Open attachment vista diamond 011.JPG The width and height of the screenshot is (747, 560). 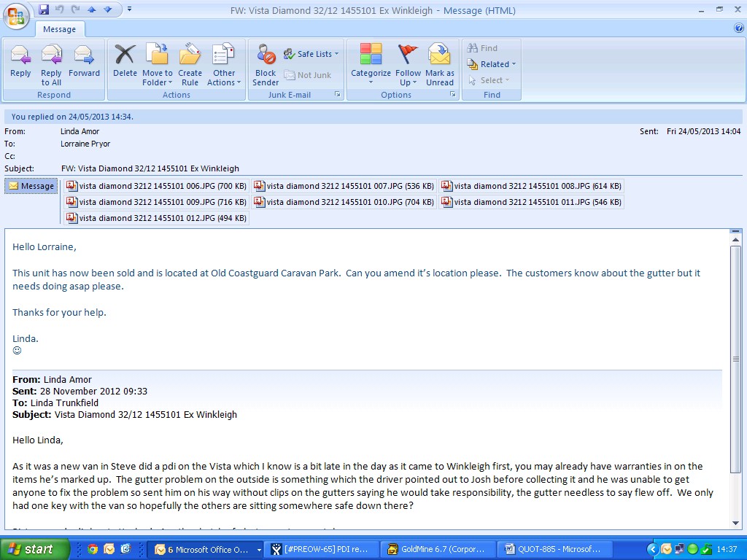coord(531,203)
